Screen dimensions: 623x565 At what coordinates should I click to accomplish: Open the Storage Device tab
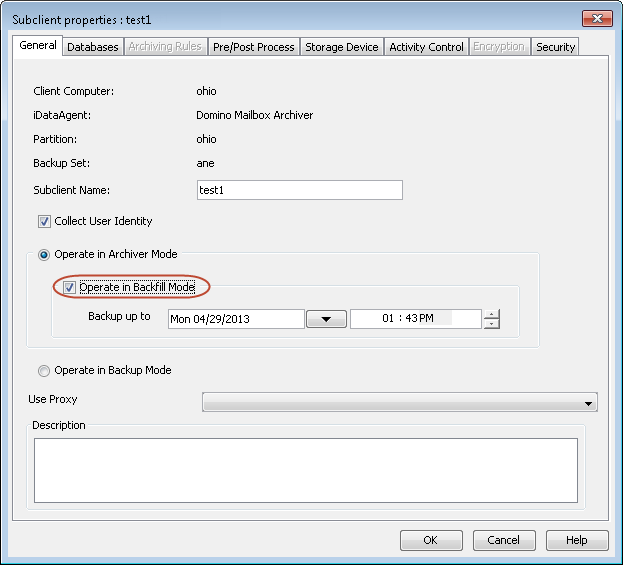pyautogui.click(x=341, y=47)
